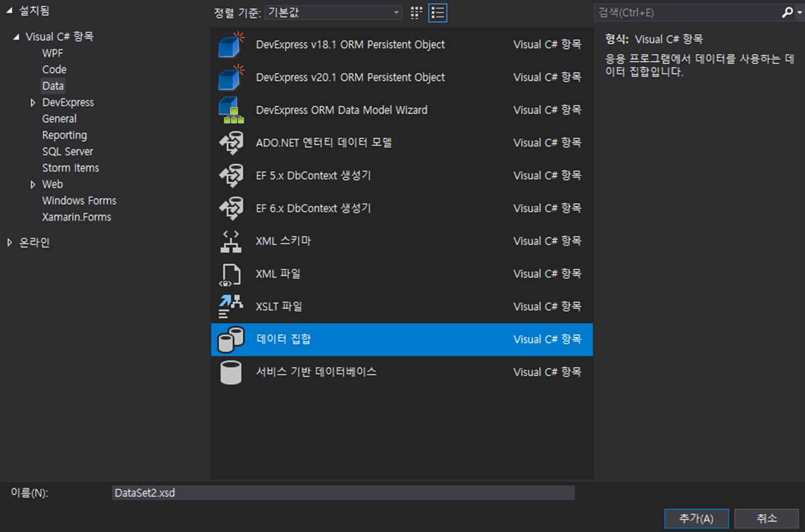Select EF 5.x DbContext 생성기 text
Image resolution: width=805 pixels, height=532 pixels.
pos(313,175)
